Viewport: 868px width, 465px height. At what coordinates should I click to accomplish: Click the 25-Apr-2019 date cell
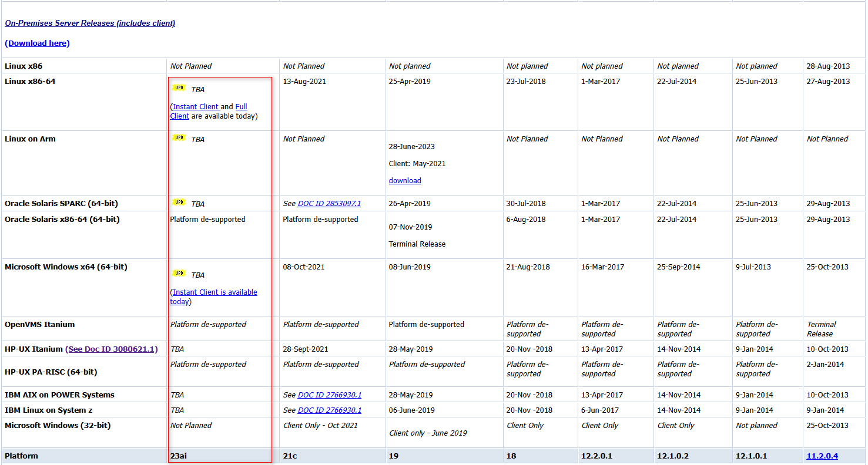pos(410,82)
